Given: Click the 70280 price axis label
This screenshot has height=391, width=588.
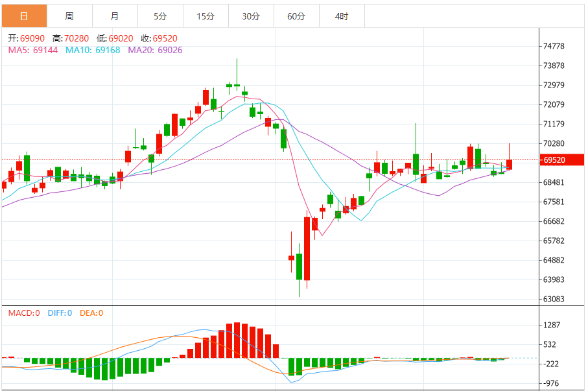Looking at the screenshot, I should (x=554, y=143).
